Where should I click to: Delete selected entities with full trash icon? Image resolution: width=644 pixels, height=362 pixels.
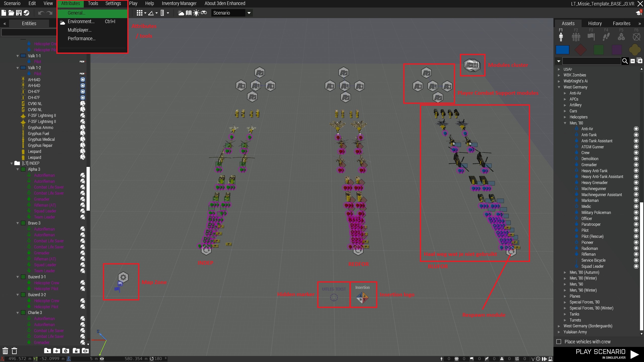5,351
